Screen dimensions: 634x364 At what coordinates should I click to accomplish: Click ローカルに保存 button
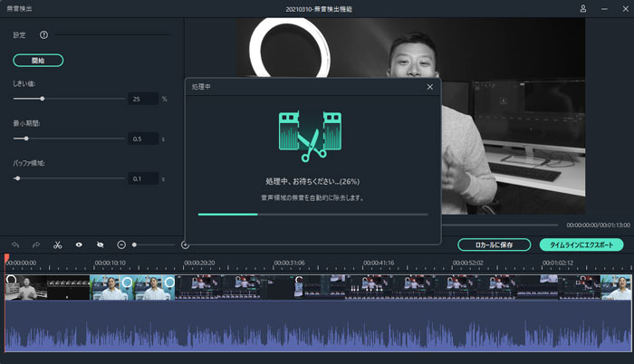pyautogui.click(x=495, y=244)
